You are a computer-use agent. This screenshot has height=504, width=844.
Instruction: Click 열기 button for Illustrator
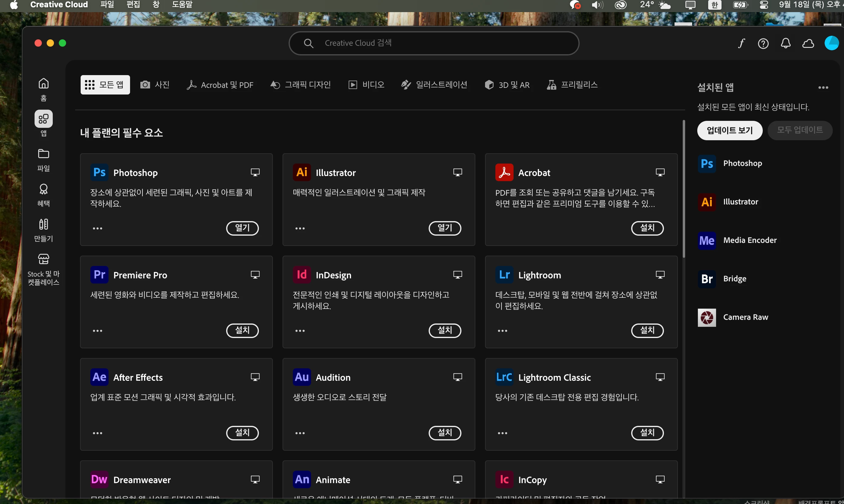pyautogui.click(x=445, y=228)
